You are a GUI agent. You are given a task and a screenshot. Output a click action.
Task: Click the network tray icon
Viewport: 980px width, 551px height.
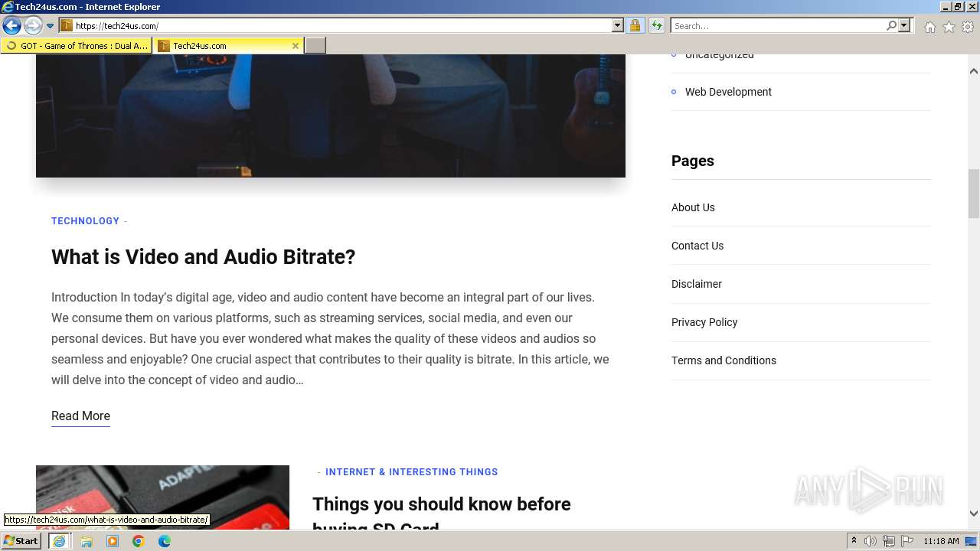[x=889, y=541]
